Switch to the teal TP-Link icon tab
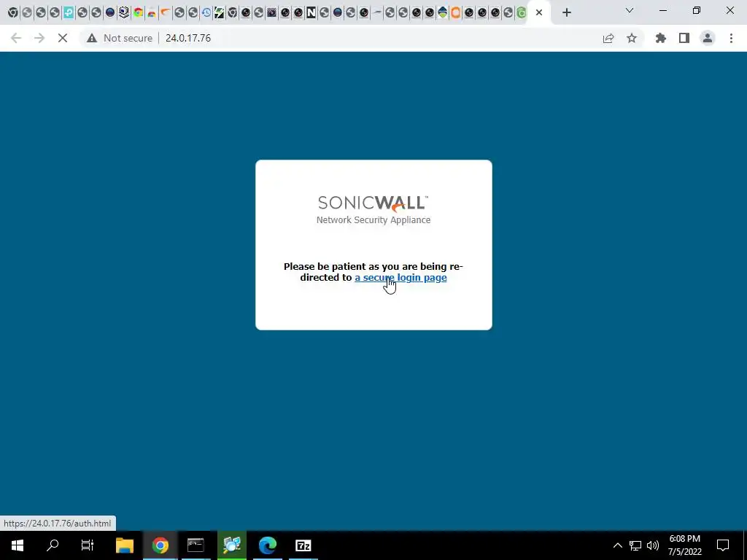Image resolution: width=747 pixels, height=560 pixels. point(69,13)
